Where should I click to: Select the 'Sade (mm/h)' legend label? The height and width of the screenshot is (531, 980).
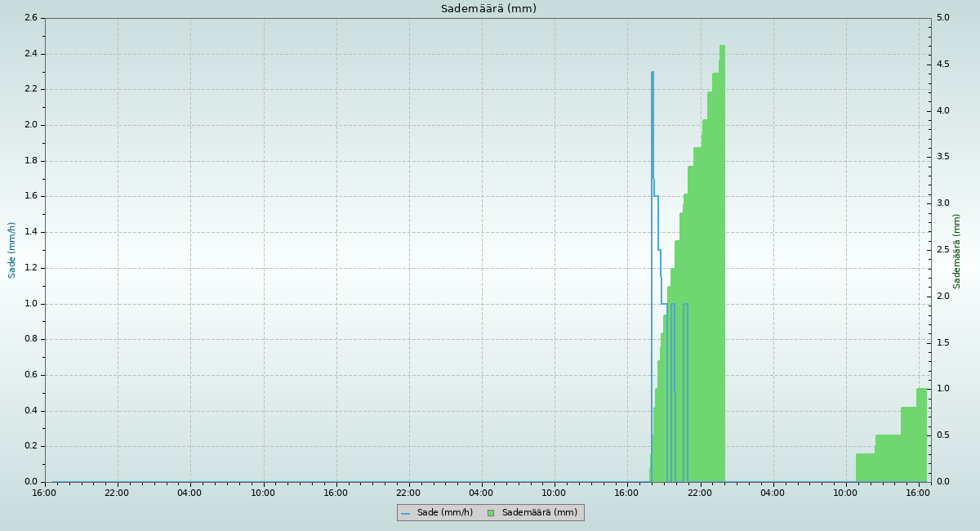point(444,513)
